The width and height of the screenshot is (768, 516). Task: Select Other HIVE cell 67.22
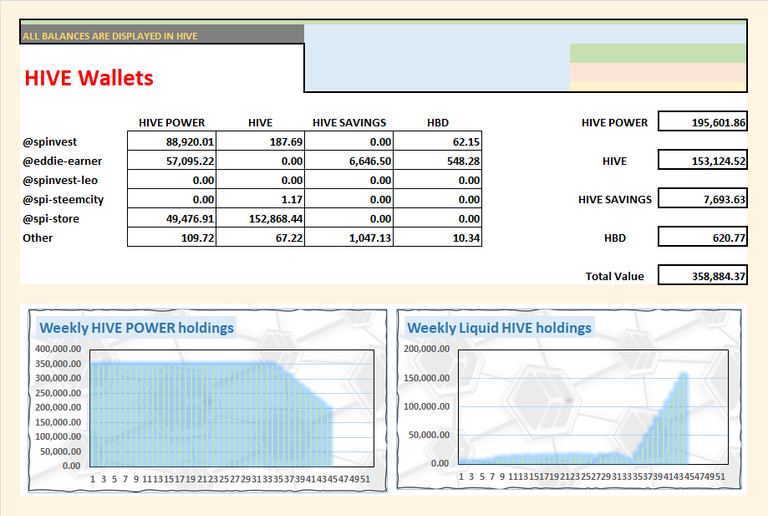[x=260, y=237]
